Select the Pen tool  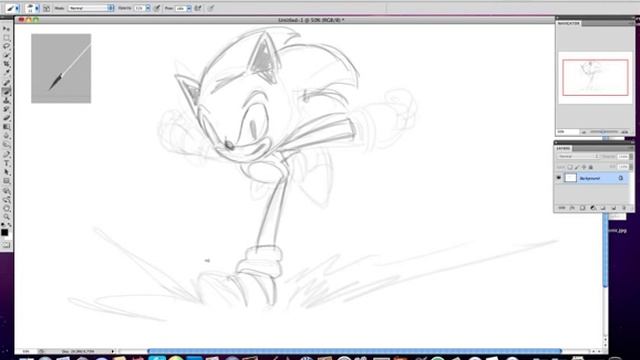click(6, 155)
